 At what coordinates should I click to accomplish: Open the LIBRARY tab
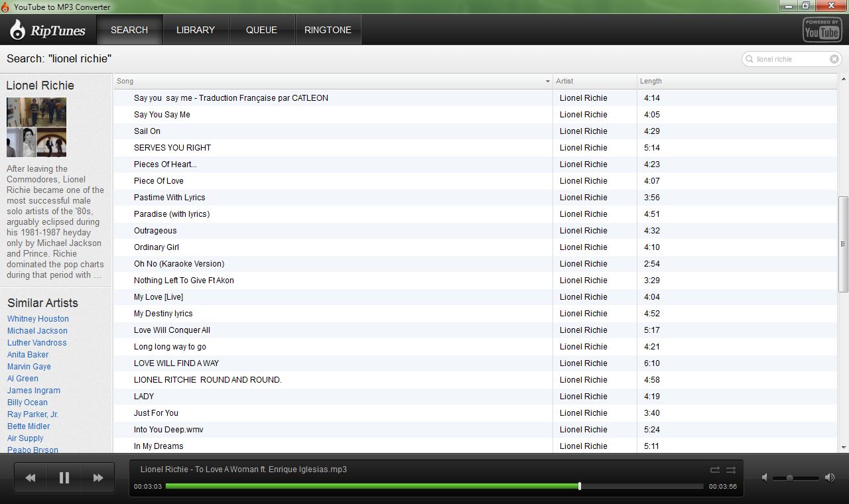coord(196,30)
